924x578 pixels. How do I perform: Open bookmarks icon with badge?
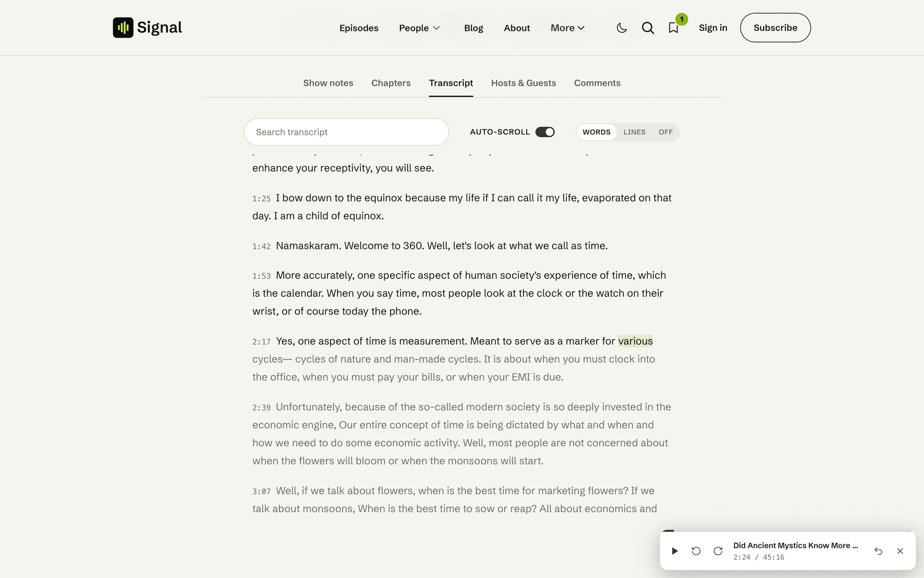point(674,28)
